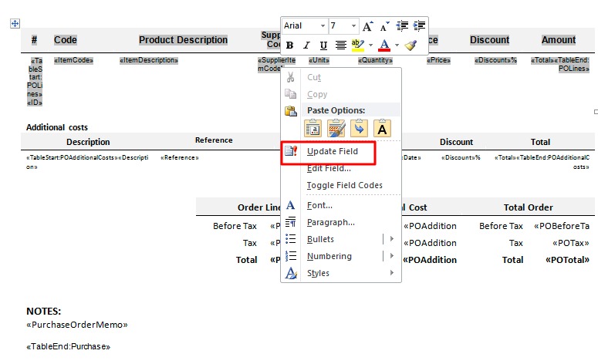Apply the yellow text highlight color

pos(356,45)
